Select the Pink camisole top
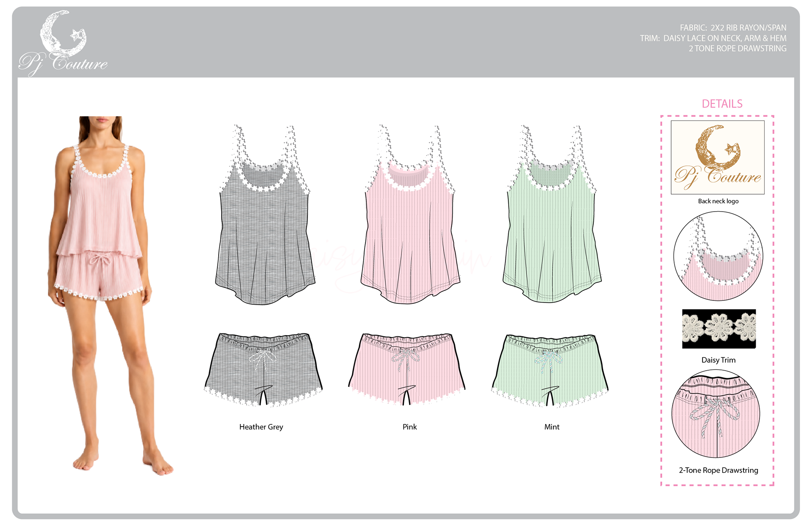The image size is (812, 526). tap(410, 215)
